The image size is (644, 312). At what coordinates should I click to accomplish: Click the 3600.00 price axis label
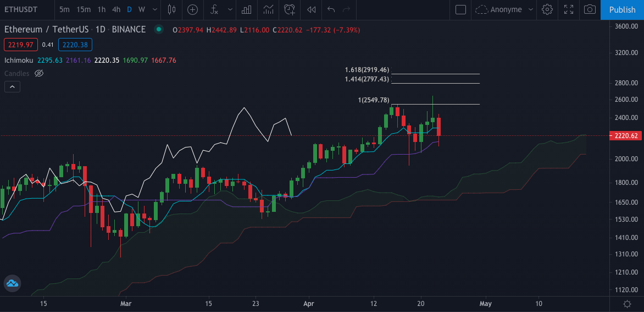[x=627, y=26]
